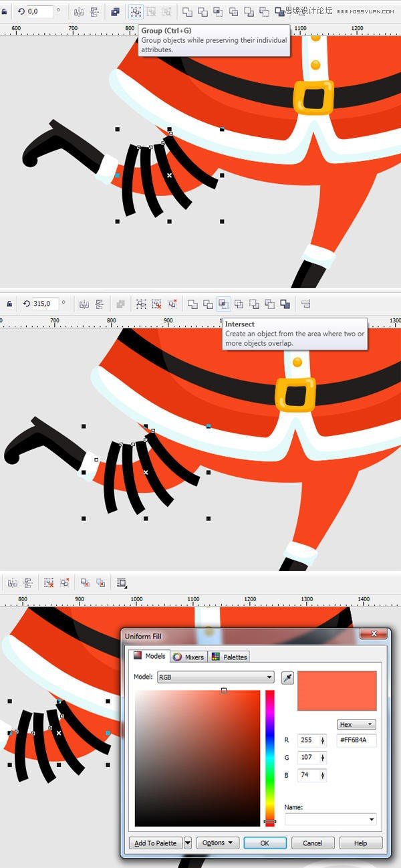Open the RGB Model dropdown
The height and width of the screenshot is (868, 401).
[x=215, y=677]
